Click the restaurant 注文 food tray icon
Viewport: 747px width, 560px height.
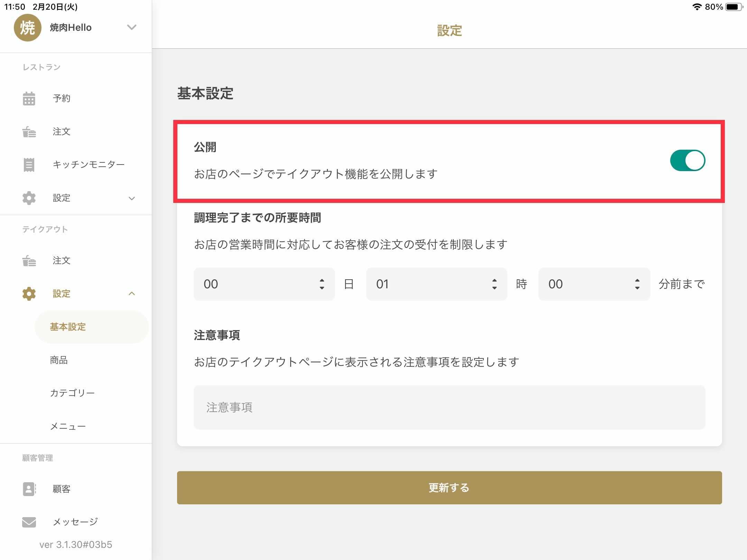click(29, 132)
